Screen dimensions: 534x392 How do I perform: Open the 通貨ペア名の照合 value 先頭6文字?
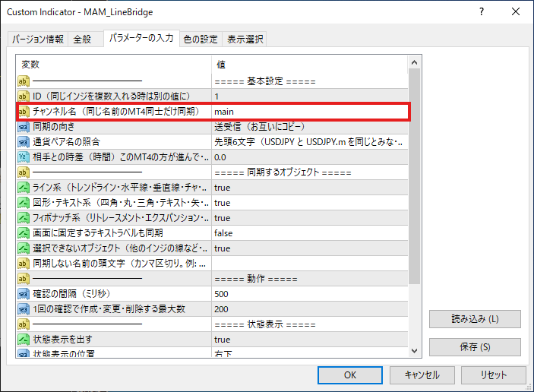pos(309,142)
